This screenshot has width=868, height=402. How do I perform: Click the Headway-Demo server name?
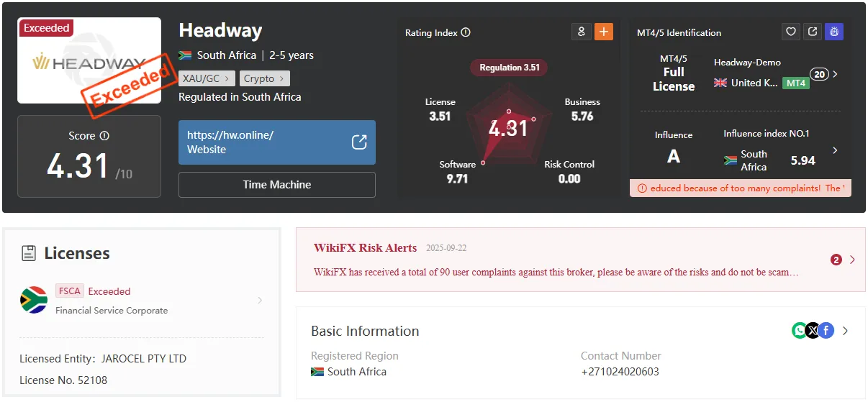[747, 63]
